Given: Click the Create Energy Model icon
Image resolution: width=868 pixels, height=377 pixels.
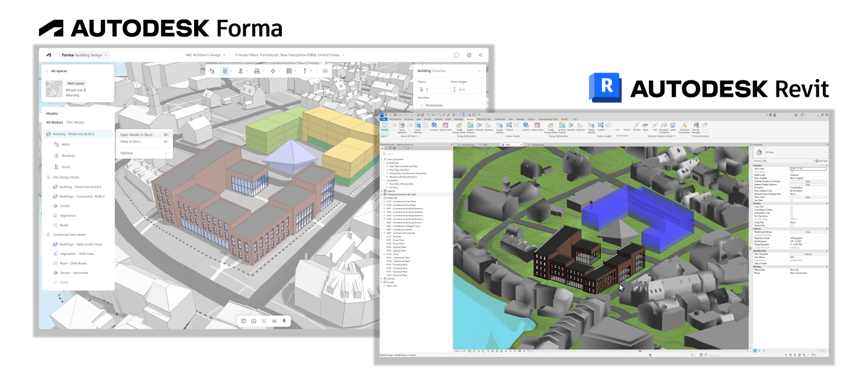Looking at the screenshot, I should (x=458, y=127).
